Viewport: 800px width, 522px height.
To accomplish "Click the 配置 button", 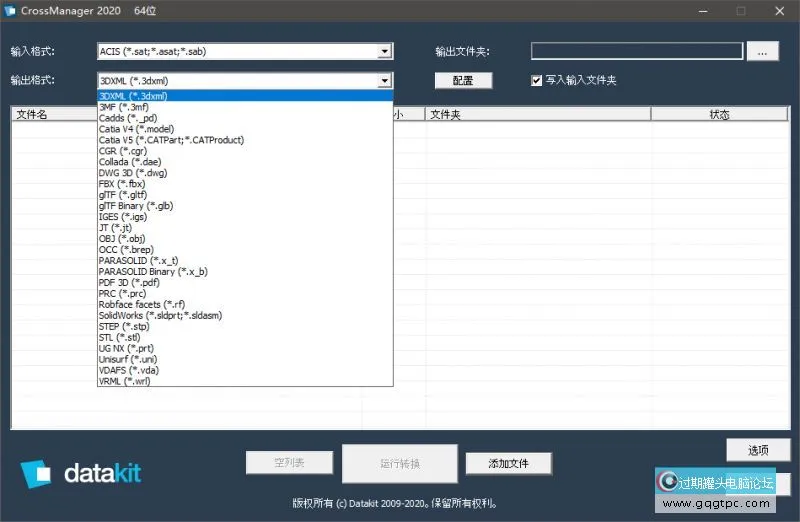I will tap(463, 80).
